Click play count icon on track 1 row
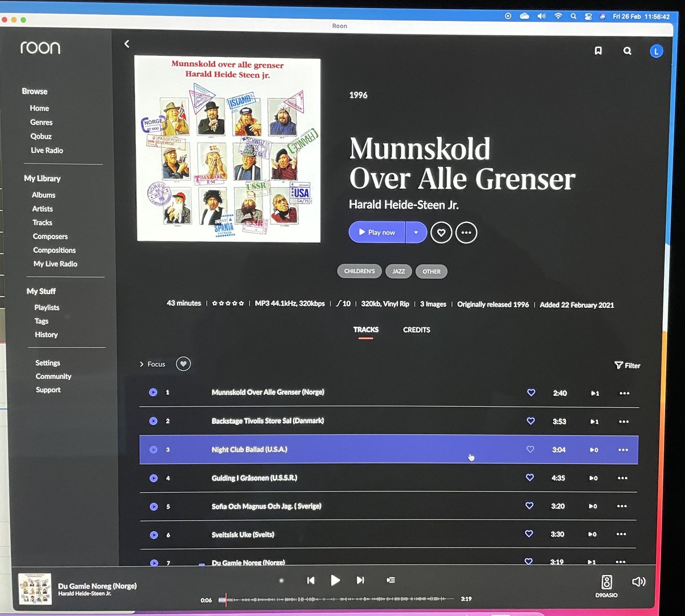The height and width of the screenshot is (616, 685). point(595,393)
